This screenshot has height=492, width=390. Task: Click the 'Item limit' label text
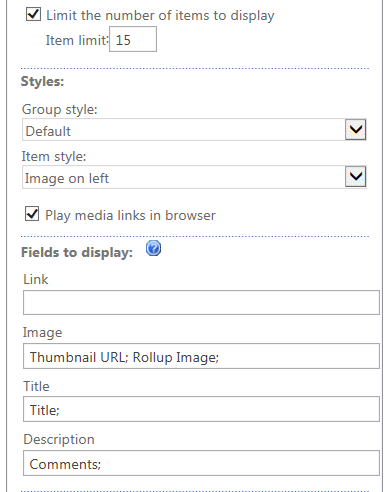point(77,40)
